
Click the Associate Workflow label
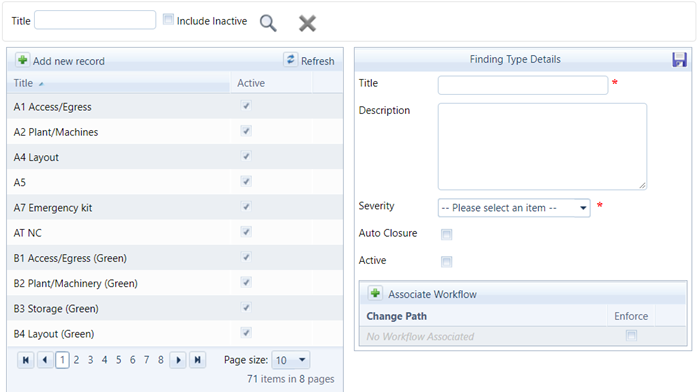tap(432, 294)
